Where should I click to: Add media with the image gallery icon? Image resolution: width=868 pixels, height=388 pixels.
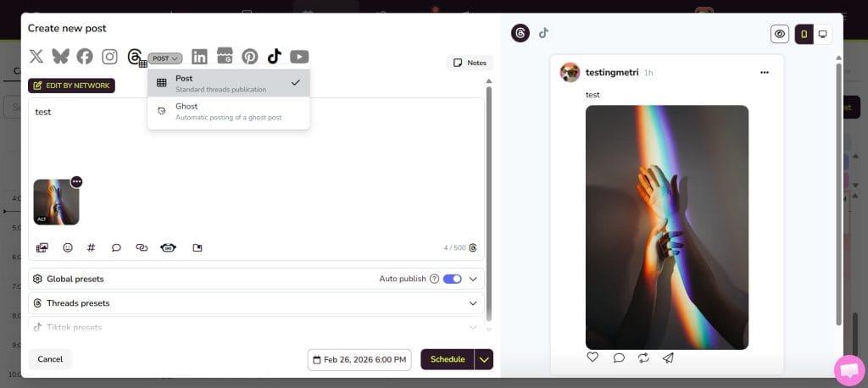(42, 248)
